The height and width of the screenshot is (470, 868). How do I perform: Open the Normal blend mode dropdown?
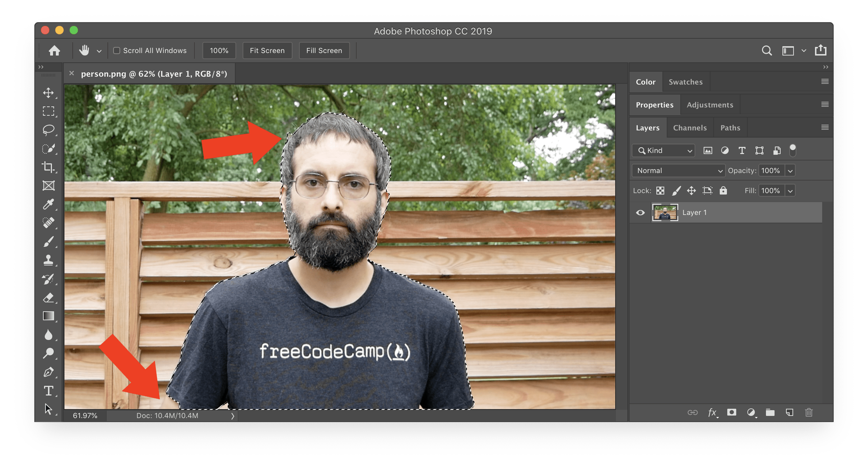678,171
